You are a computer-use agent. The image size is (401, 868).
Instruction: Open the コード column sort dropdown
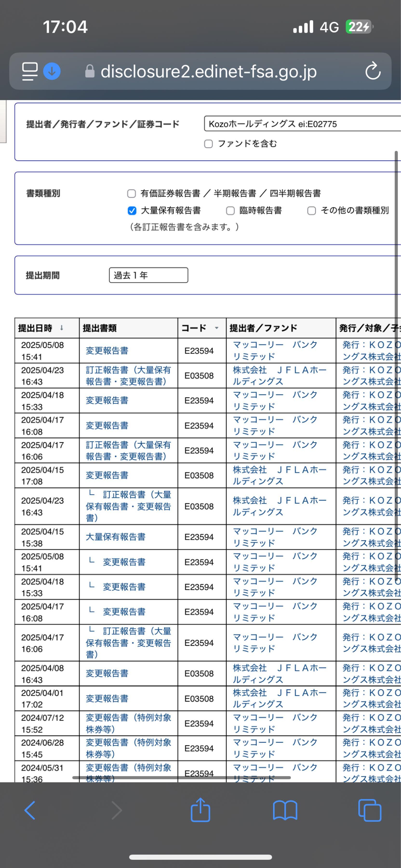point(216,328)
